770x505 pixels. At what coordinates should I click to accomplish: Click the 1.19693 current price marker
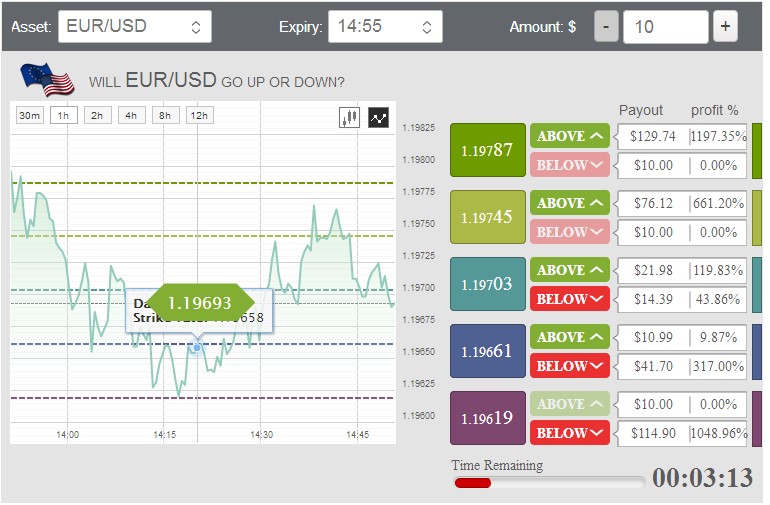(200, 303)
